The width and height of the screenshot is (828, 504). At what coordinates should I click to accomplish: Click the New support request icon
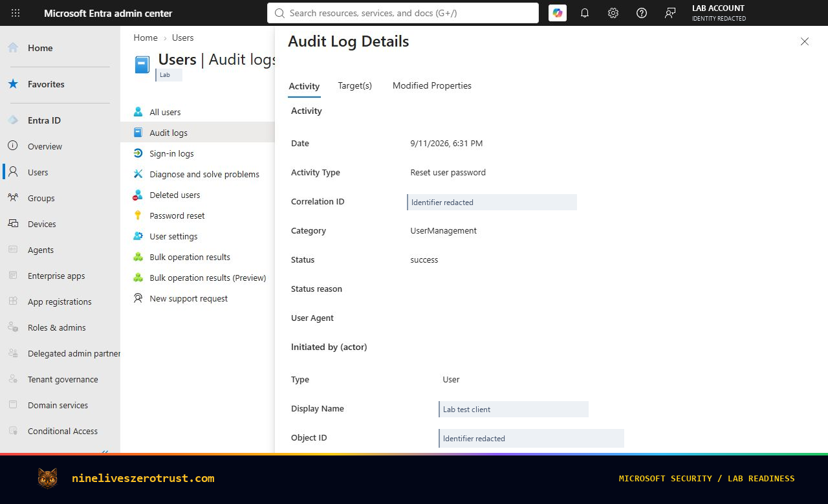click(138, 298)
